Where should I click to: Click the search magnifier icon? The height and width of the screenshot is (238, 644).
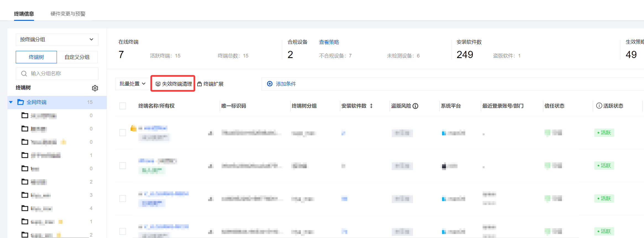[x=24, y=74]
